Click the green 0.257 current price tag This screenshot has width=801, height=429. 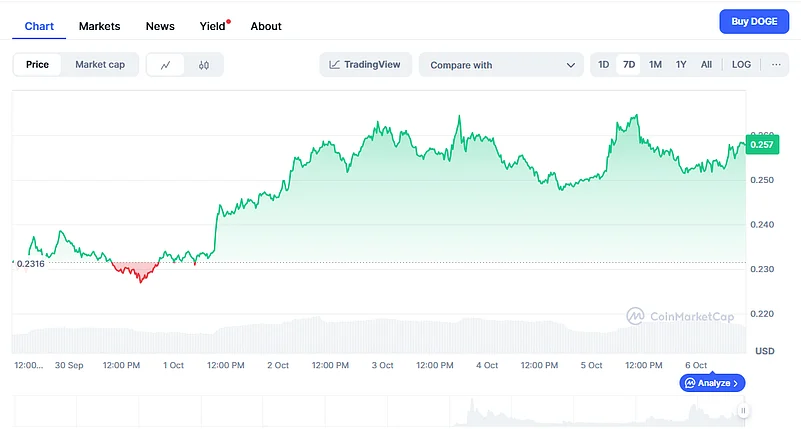click(x=762, y=145)
